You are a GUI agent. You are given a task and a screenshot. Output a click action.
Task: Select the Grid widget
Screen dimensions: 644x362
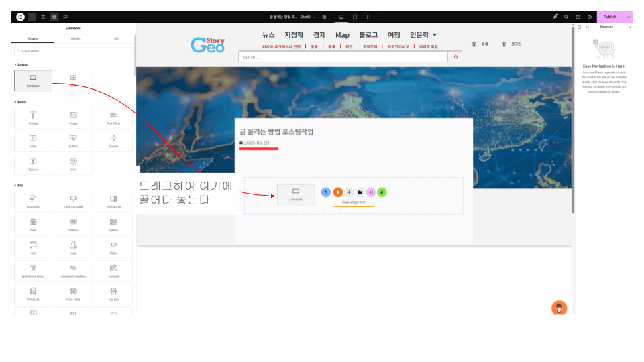[x=73, y=80]
